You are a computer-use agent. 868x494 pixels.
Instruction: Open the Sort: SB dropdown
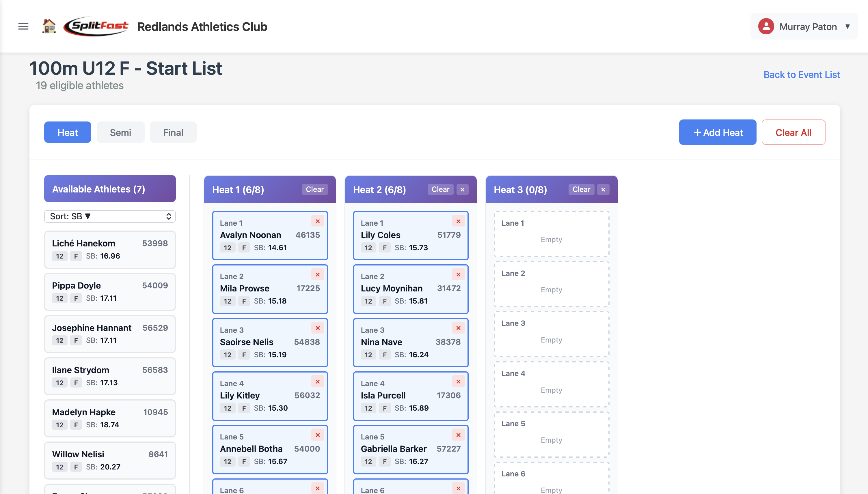110,216
